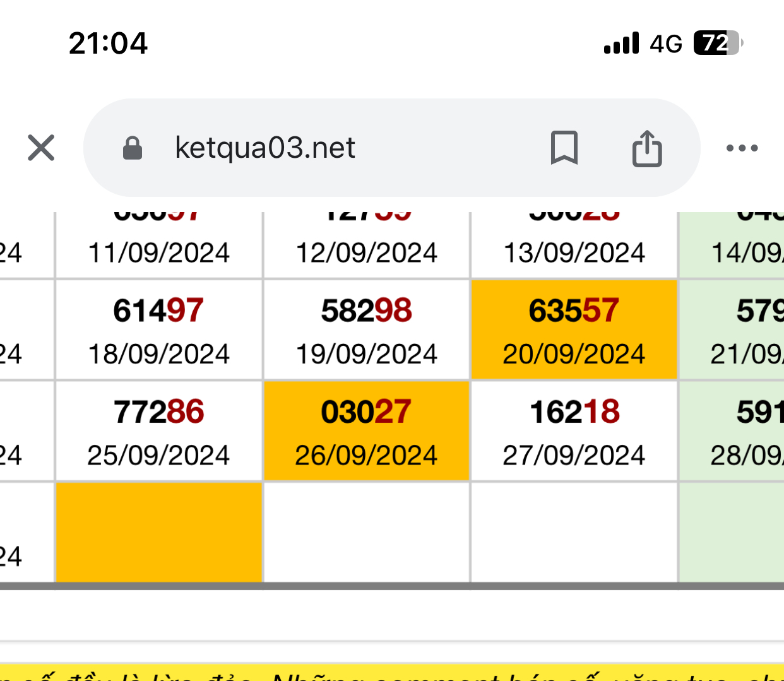
Task: Tap the 21:04 clock in status bar
Action: [108, 44]
